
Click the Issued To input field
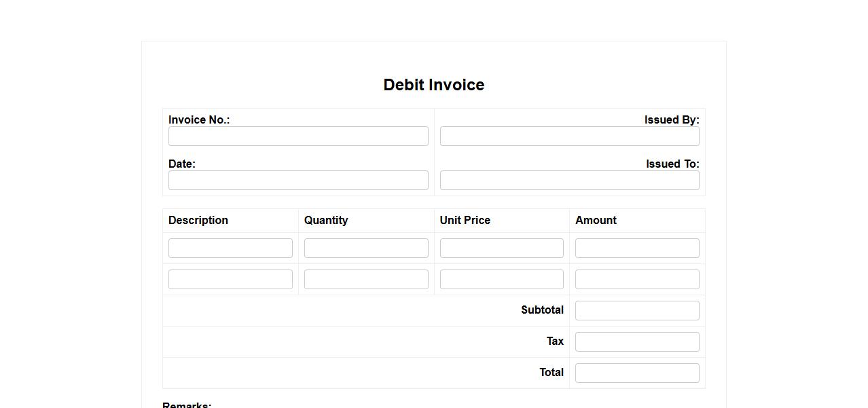point(569,180)
